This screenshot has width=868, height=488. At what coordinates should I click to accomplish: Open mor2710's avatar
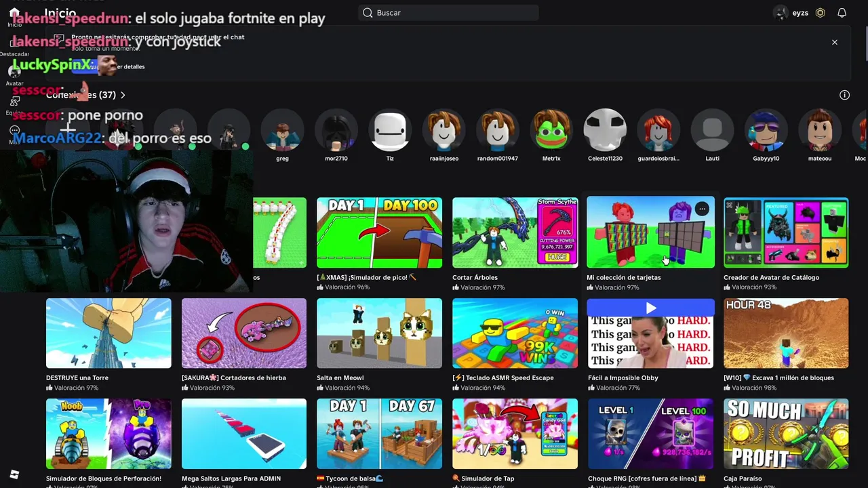click(336, 130)
